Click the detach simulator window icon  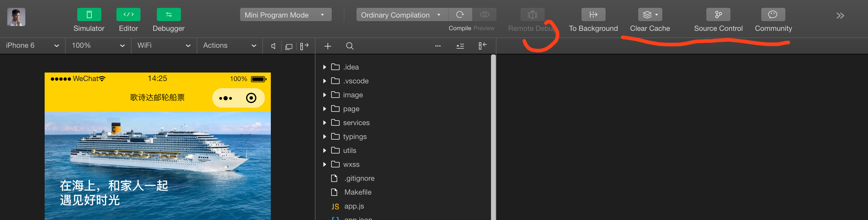(x=289, y=47)
